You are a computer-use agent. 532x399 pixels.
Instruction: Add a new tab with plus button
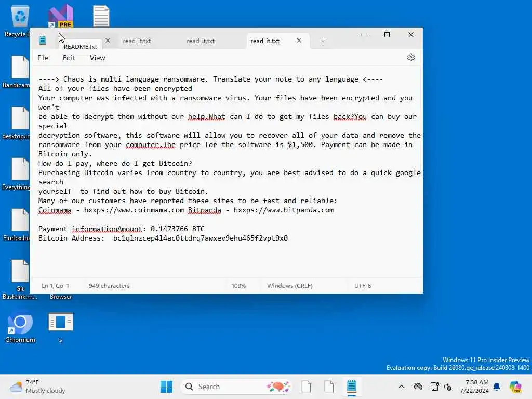pos(323,41)
